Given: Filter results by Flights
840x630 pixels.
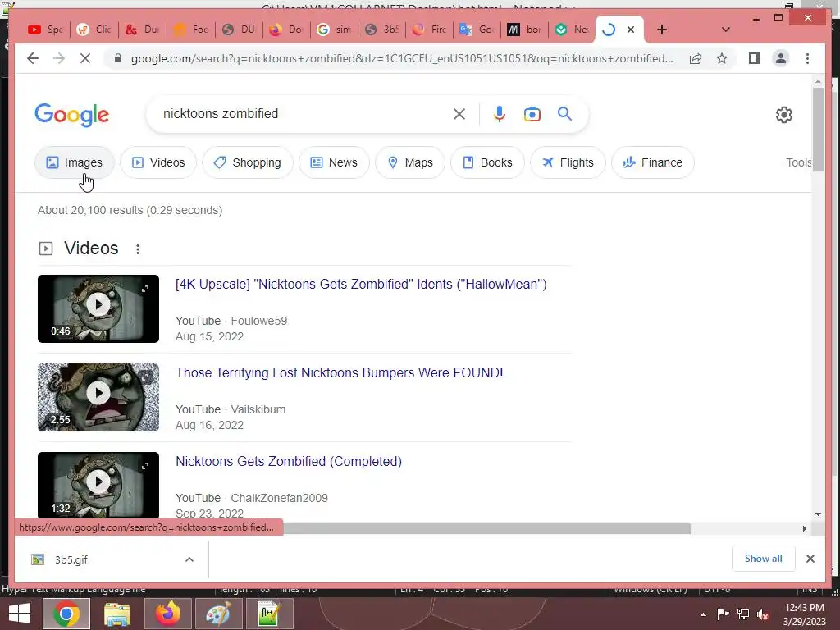Looking at the screenshot, I should coord(568,162).
